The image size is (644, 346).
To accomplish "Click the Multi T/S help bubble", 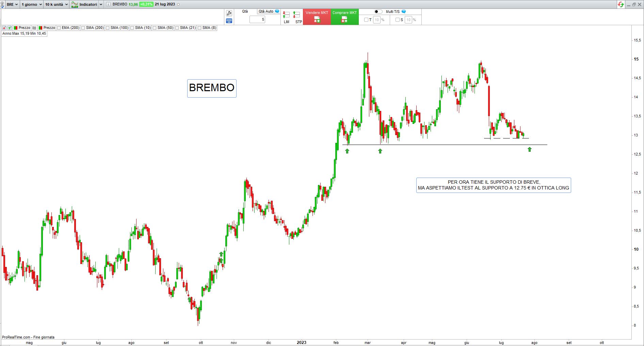I will pyautogui.click(x=404, y=12).
